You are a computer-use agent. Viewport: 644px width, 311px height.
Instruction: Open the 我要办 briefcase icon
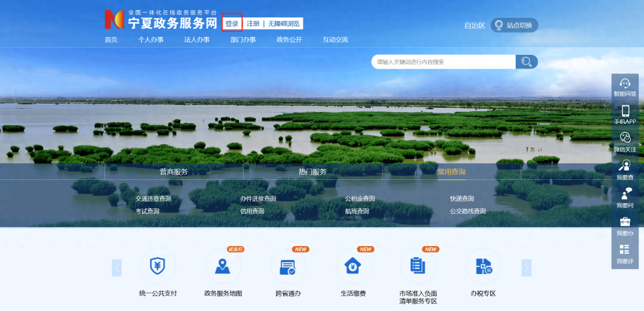tap(625, 222)
